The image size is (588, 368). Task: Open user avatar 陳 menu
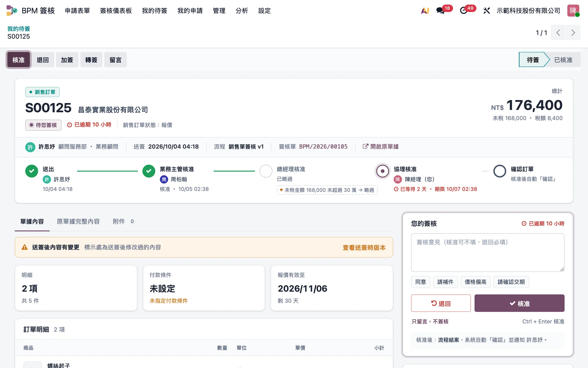(573, 11)
